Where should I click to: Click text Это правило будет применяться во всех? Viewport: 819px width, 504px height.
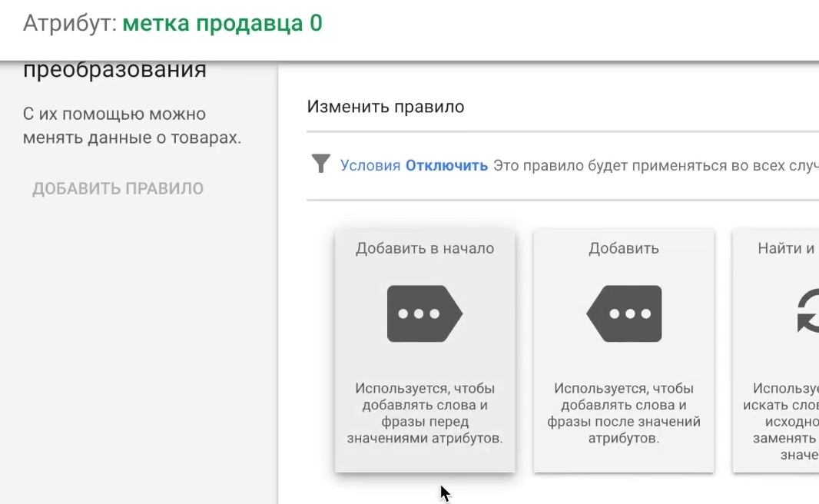pos(656,165)
